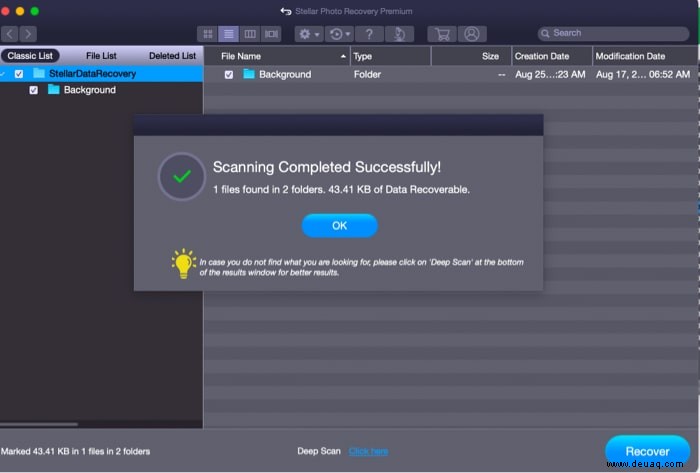The image size is (700, 473).
Task: Open the shopping cart to buy
Action: point(442,34)
